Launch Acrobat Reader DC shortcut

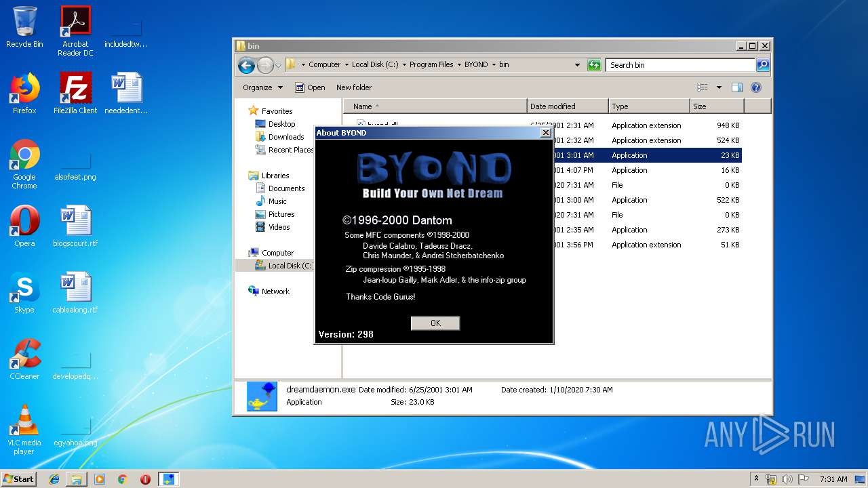click(75, 31)
